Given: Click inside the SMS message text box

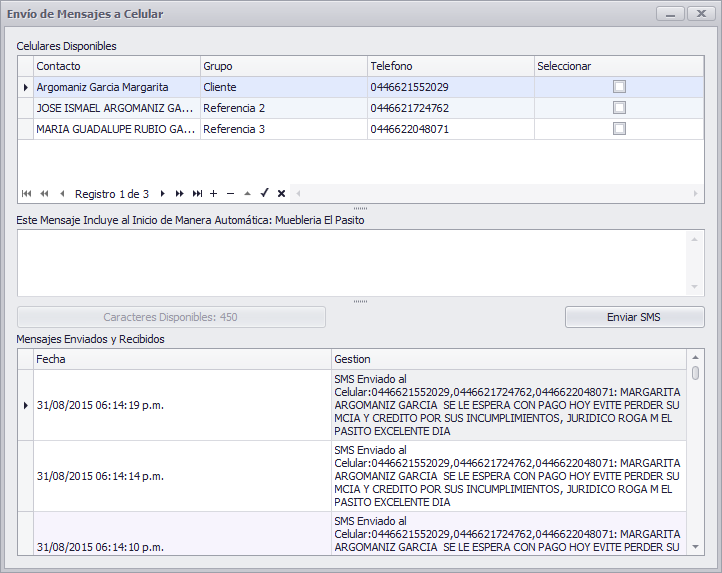Looking at the screenshot, I should pos(353,263).
